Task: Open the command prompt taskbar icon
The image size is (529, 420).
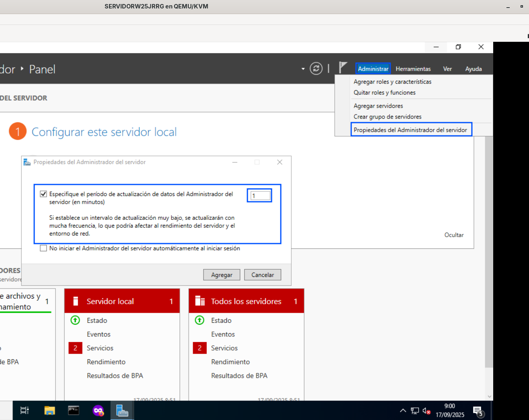Action: (x=74, y=410)
